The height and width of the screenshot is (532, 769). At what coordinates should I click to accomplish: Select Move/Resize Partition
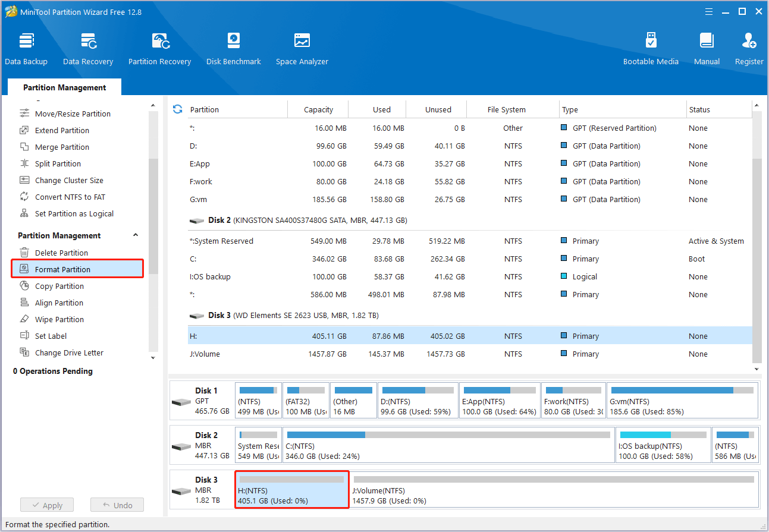coord(73,114)
